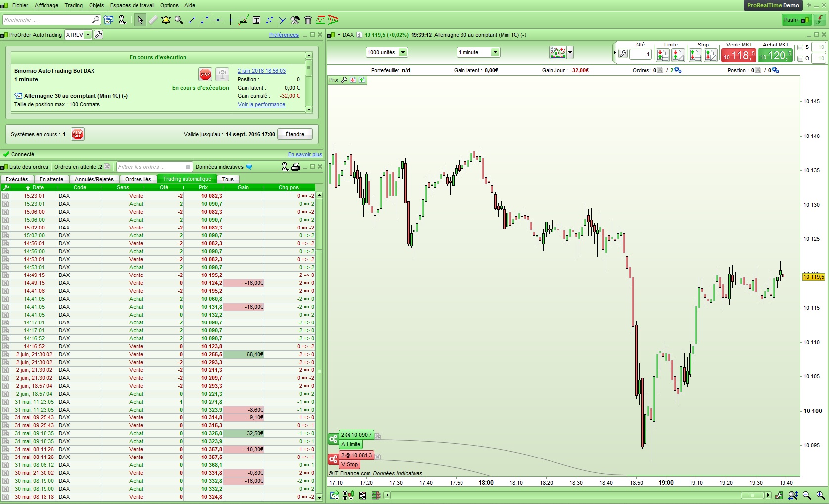This screenshot has height=504, width=829.
Task: Click the Étendre button
Action: (x=295, y=134)
